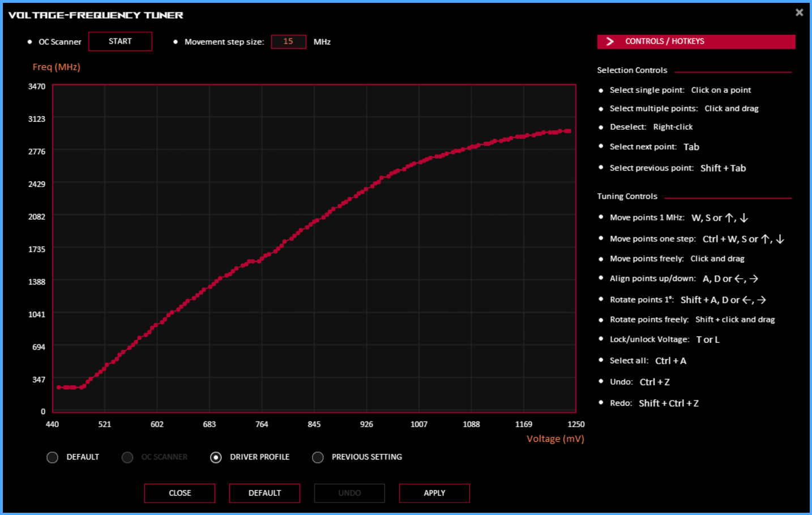Click the 'Tuning Controls' heading
812x515 pixels.
(x=627, y=196)
